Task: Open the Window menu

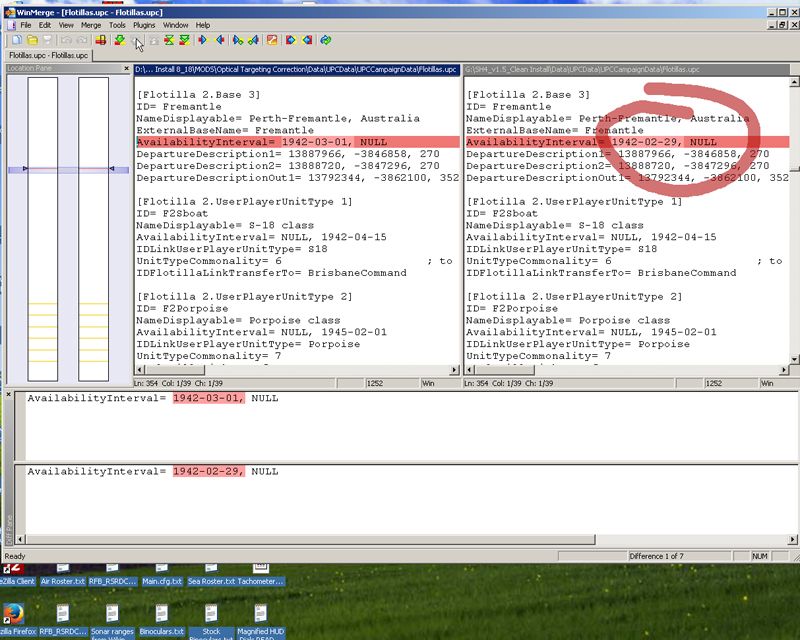Action: pyautogui.click(x=176, y=25)
